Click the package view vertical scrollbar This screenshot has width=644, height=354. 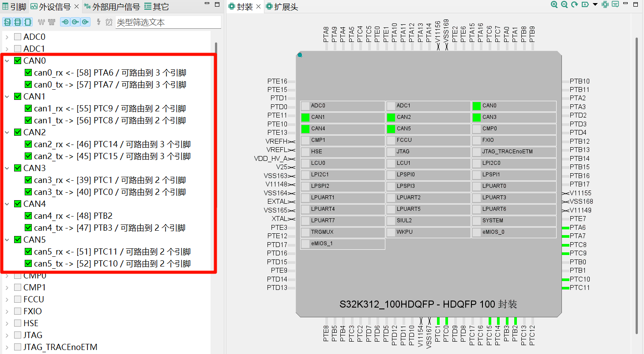click(x=637, y=186)
